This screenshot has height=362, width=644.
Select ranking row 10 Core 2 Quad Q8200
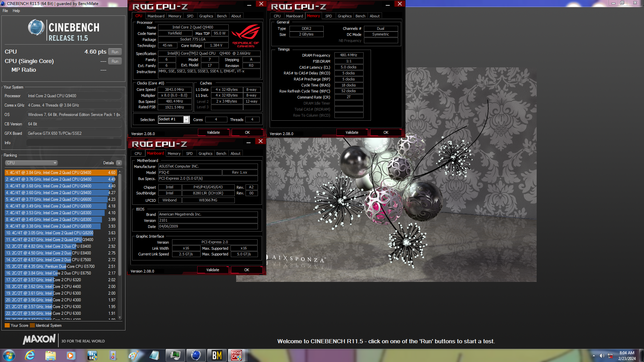[61, 233]
